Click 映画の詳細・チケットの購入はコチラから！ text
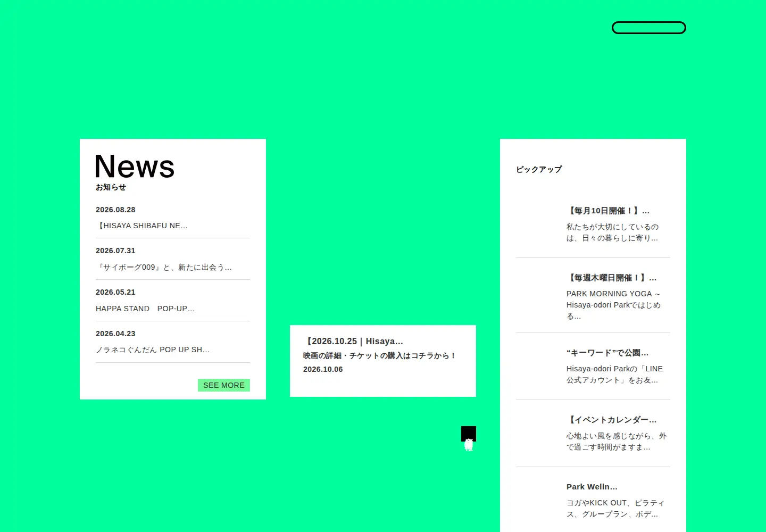Image resolution: width=766 pixels, height=532 pixels. (x=380, y=355)
